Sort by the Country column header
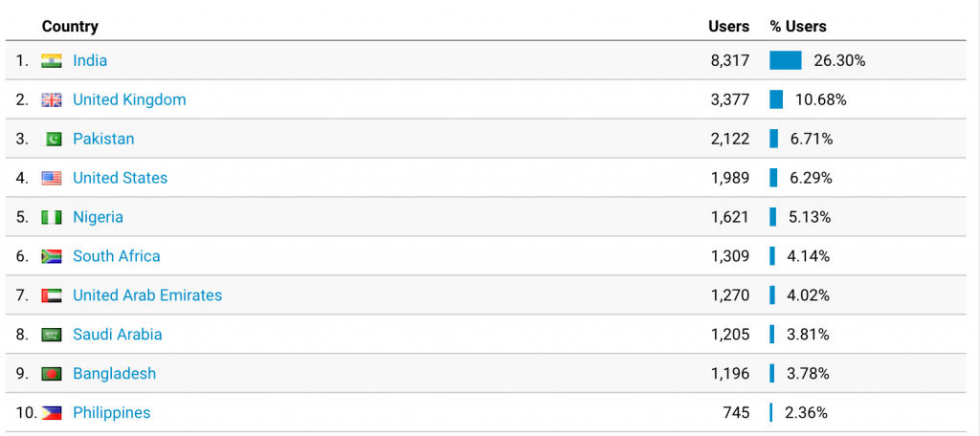Image resolution: width=980 pixels, height=436 pixels. 70,27
